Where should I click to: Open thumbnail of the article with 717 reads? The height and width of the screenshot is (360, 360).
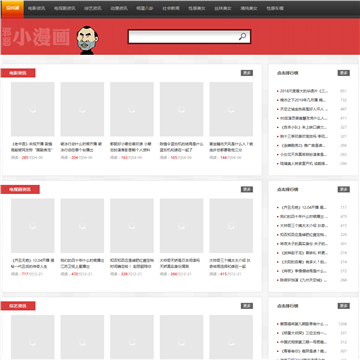tap(33, 226)
